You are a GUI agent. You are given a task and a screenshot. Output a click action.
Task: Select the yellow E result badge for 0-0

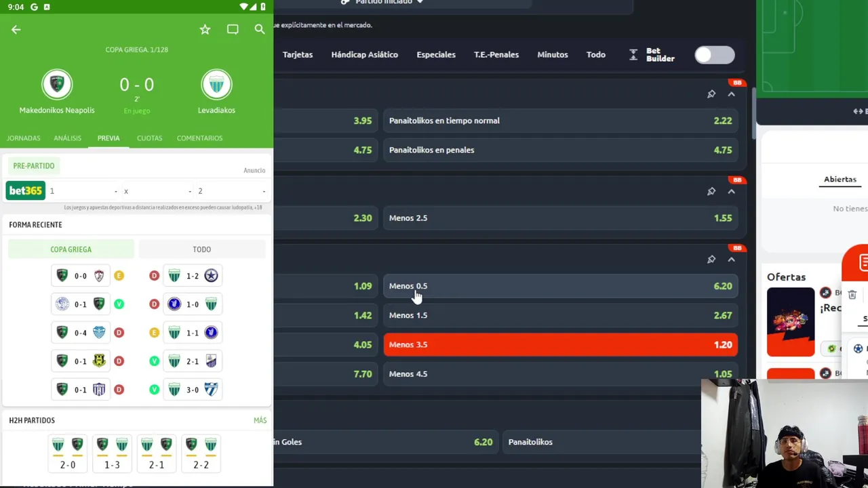click(x=119, y=276)
